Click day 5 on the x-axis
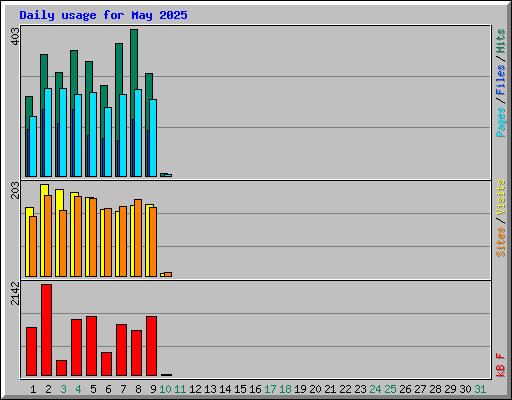512x400 pixels. [93, 389]
